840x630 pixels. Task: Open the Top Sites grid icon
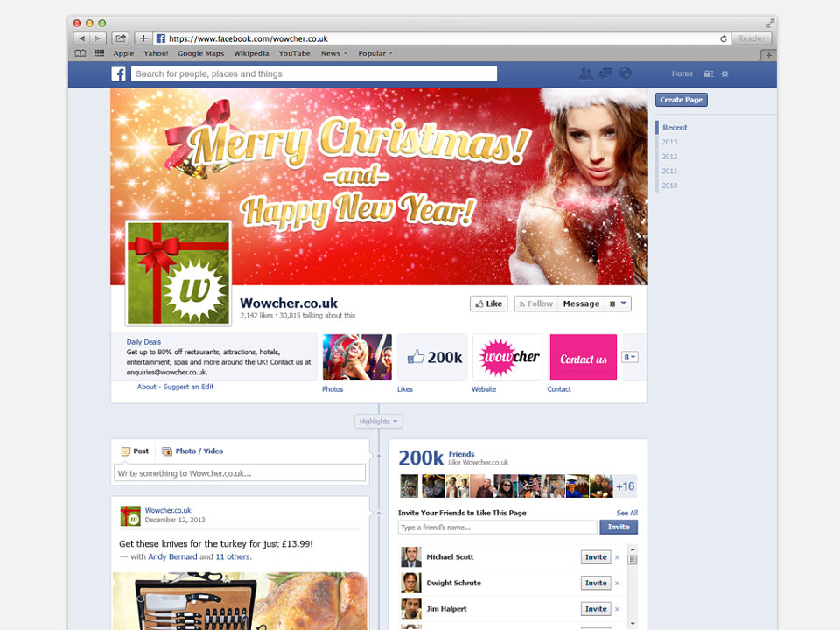click(99, 53)
